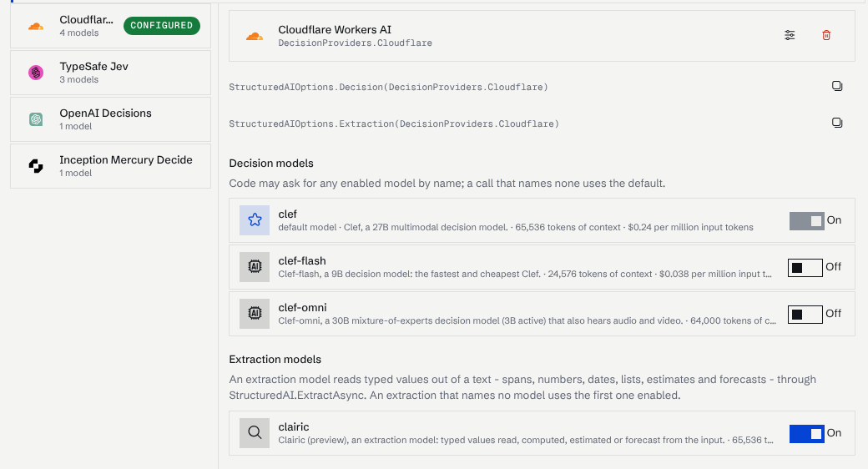
Task: Click the TypeSafe Jev pink logo
Action: pos(36,73)
